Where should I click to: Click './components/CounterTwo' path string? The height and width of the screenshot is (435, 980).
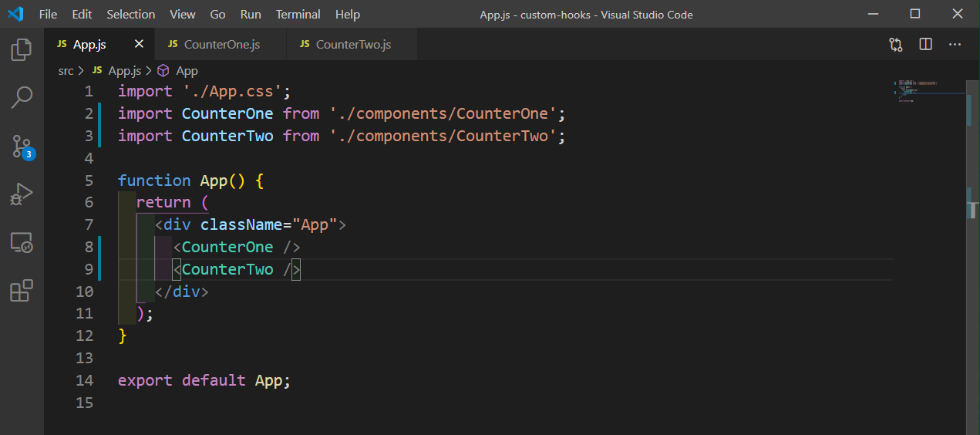pos(443,136)
